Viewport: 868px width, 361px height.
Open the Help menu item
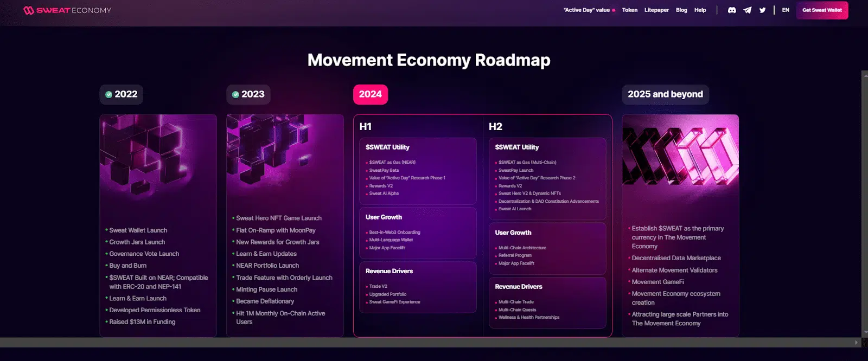pyautogui.click(x=700, y=10)
